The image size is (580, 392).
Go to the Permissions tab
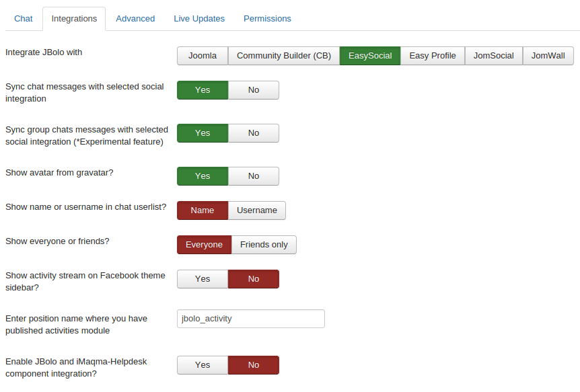pyautogui.click(x=267, y=19)
